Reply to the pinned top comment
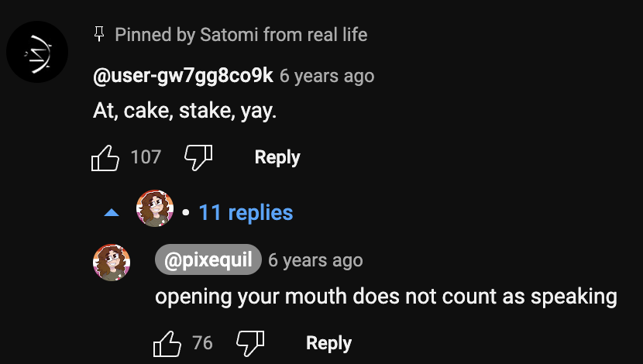The image size is (643, 364). point(277,157)
